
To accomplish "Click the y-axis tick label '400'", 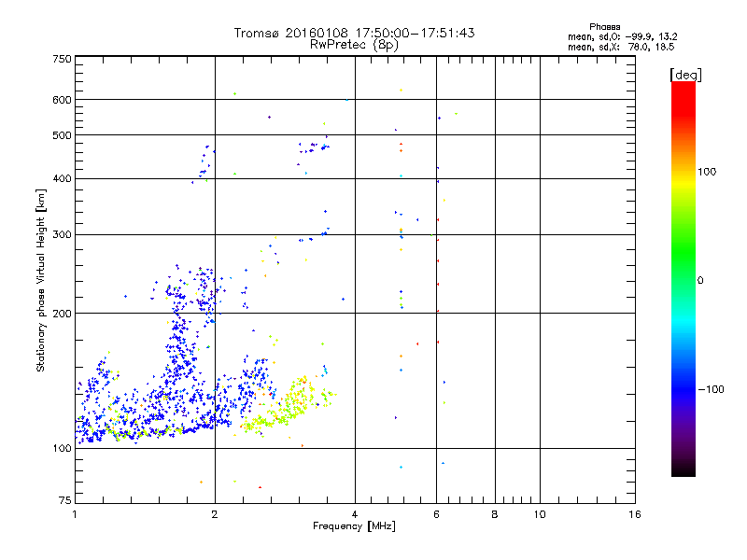I will point(62,179).
